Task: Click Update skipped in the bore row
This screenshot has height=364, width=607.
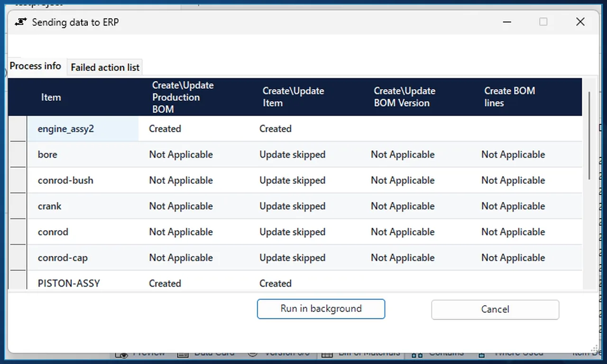Action: pos(293,155)
